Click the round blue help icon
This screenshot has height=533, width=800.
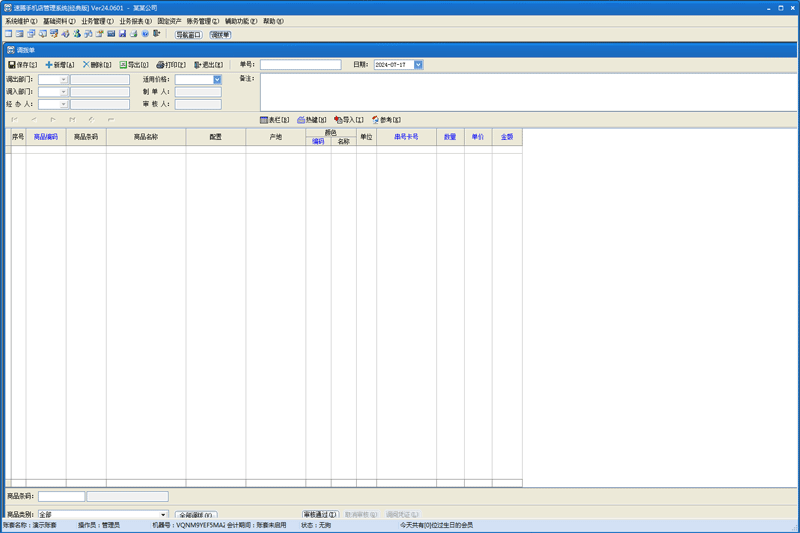coord(145,34)
